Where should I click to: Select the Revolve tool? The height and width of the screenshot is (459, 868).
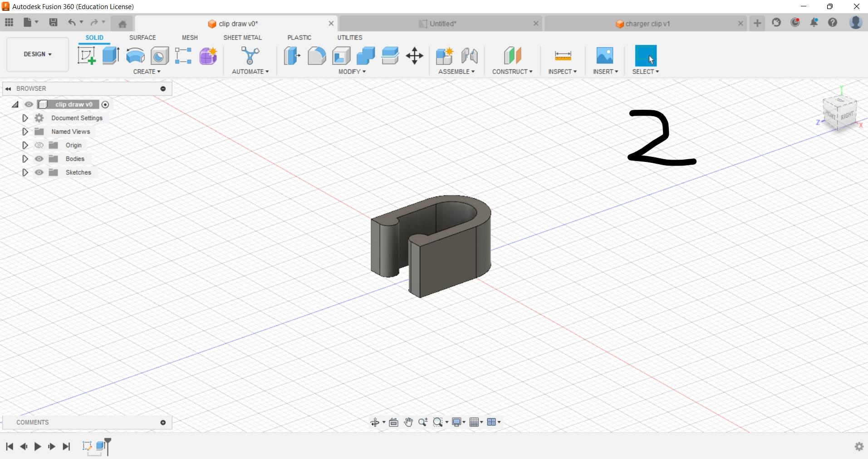(135, 56)
